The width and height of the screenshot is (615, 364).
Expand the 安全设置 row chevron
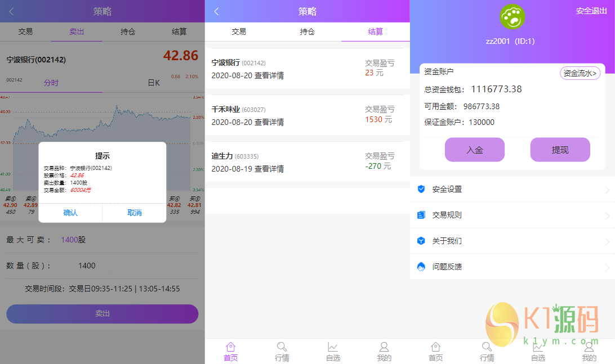[607, 190]
